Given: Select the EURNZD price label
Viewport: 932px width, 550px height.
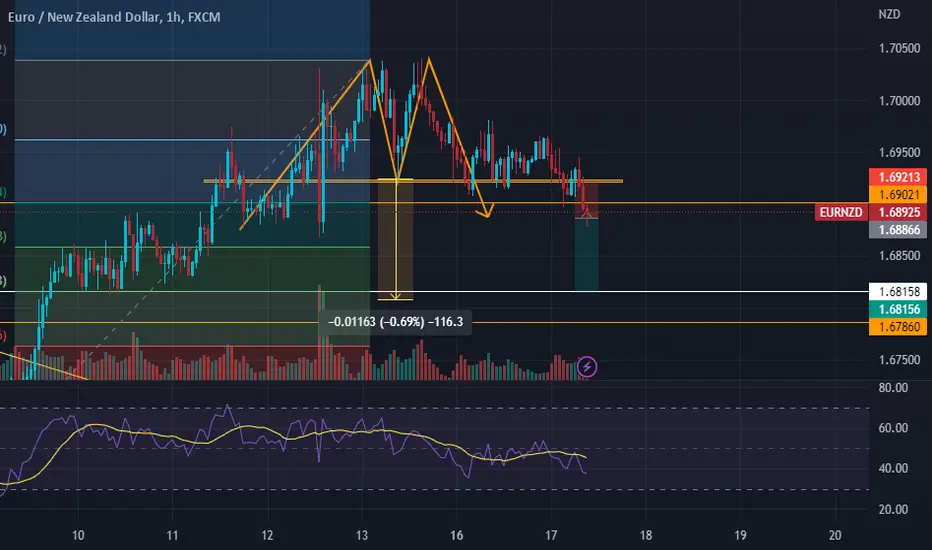Looking at the screenshot, I should [840, 212].
